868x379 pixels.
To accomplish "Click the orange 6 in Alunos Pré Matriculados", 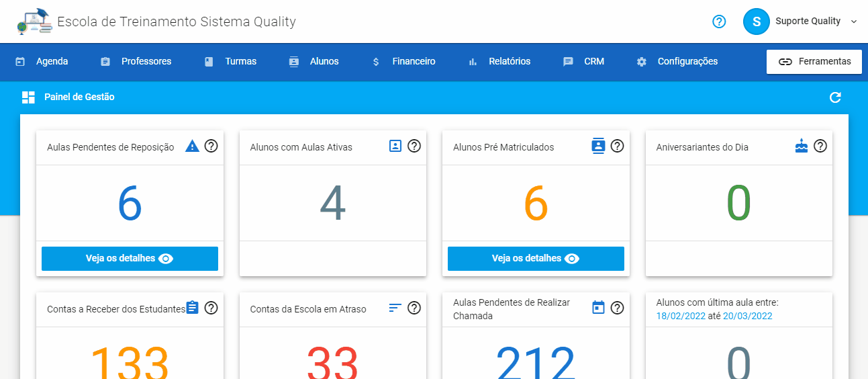I will (x=536, y=204).
